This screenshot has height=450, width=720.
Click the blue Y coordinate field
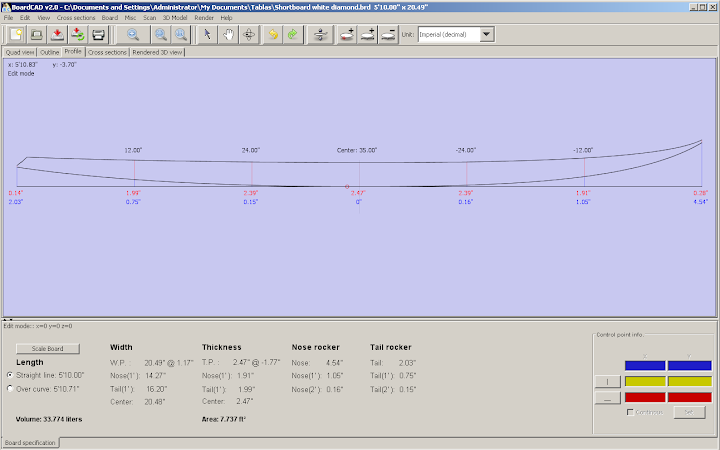coord(689,366)
